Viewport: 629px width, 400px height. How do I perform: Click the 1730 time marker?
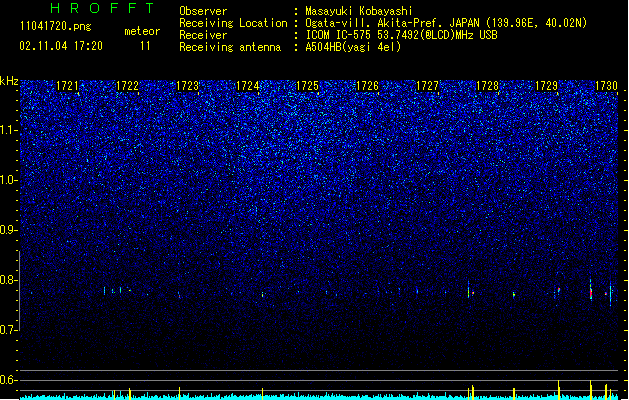click(x=607, y=85)
